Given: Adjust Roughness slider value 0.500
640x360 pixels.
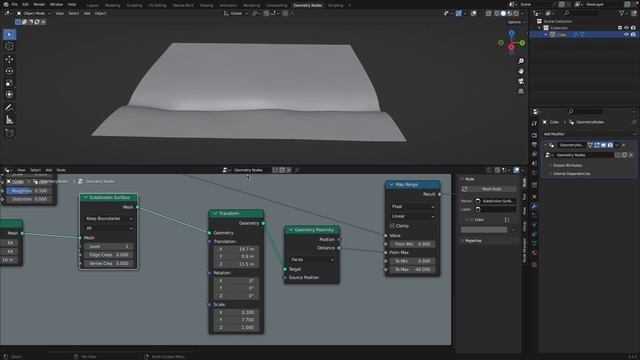Looking at the screenshot, I should pyautogui.click(x=28, y=191).
